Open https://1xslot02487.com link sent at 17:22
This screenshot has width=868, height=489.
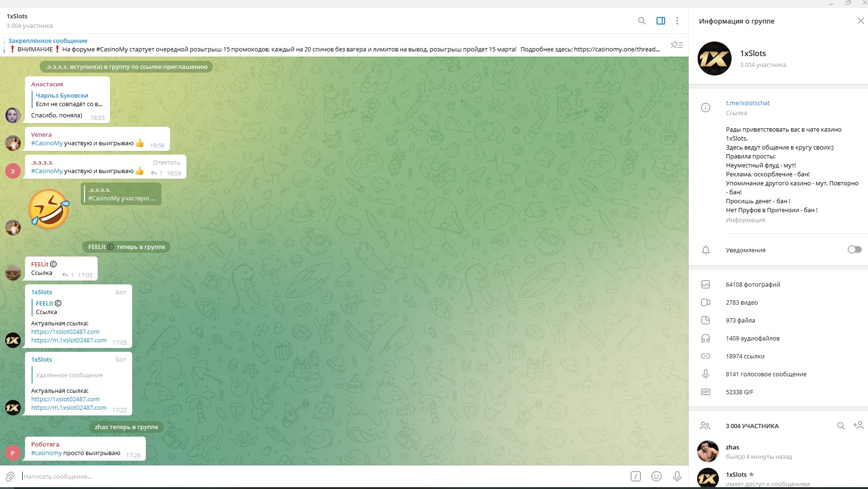65,399
